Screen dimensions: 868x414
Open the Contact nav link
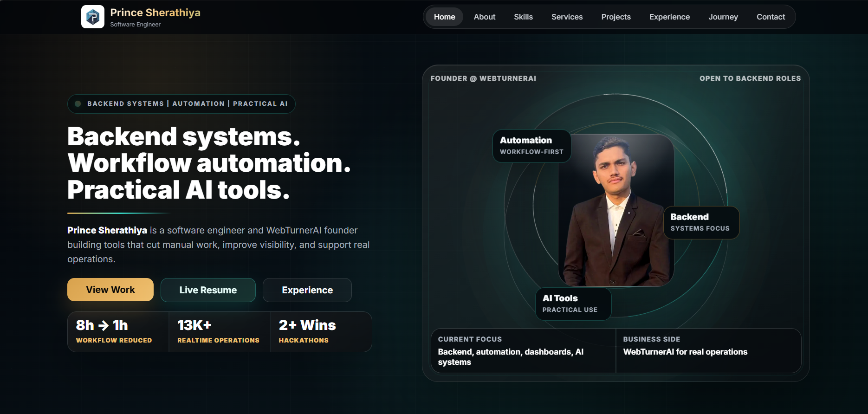771,17
